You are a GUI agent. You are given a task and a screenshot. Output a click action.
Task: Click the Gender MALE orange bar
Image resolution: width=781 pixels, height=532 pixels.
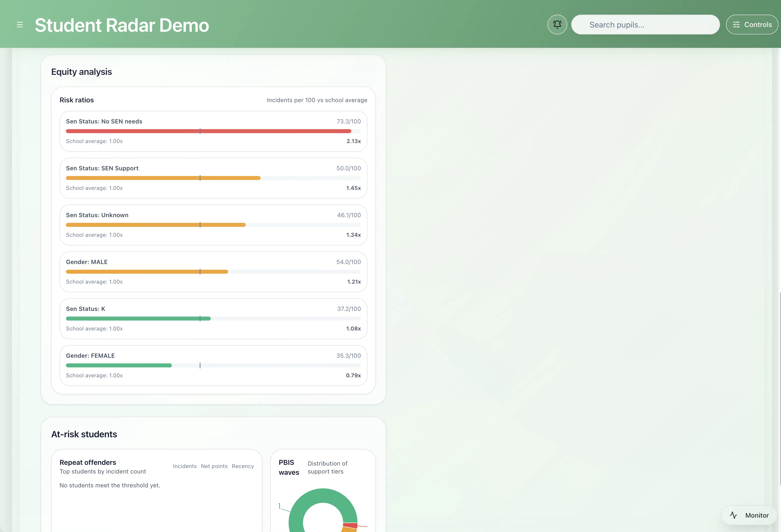click(x=134, y=271)
